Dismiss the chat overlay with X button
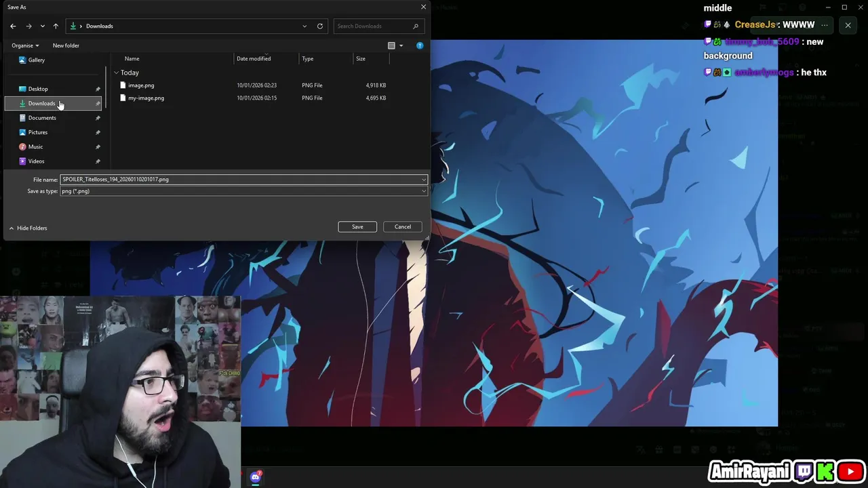868x488 pixels. 848,25
